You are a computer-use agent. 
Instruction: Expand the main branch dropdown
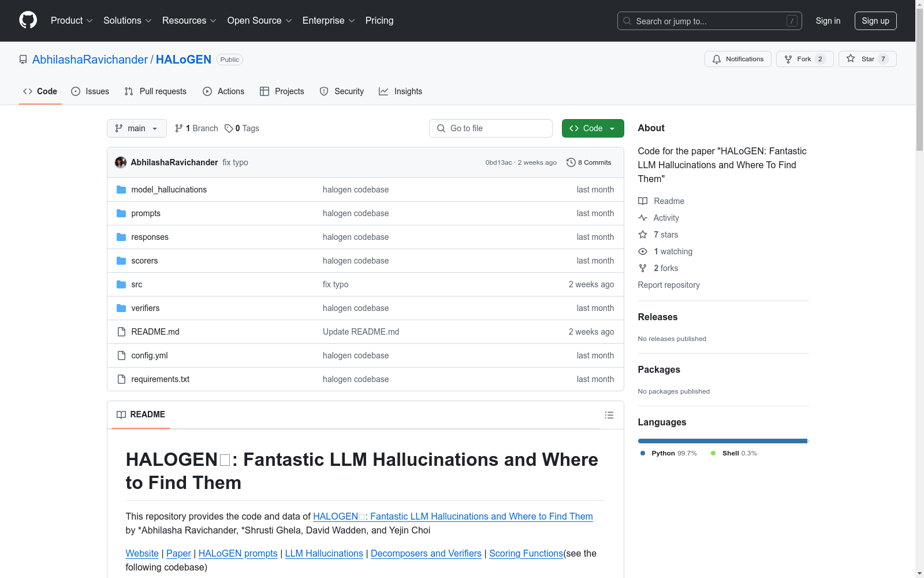136,128
